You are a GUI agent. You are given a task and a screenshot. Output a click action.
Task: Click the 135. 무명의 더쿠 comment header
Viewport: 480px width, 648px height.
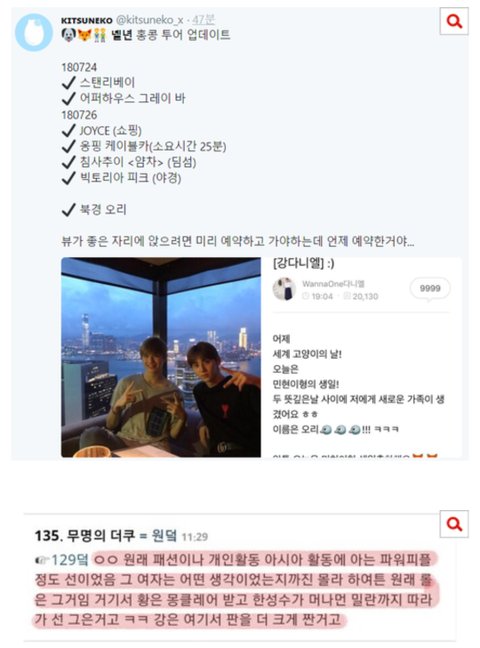coord(85,536)
